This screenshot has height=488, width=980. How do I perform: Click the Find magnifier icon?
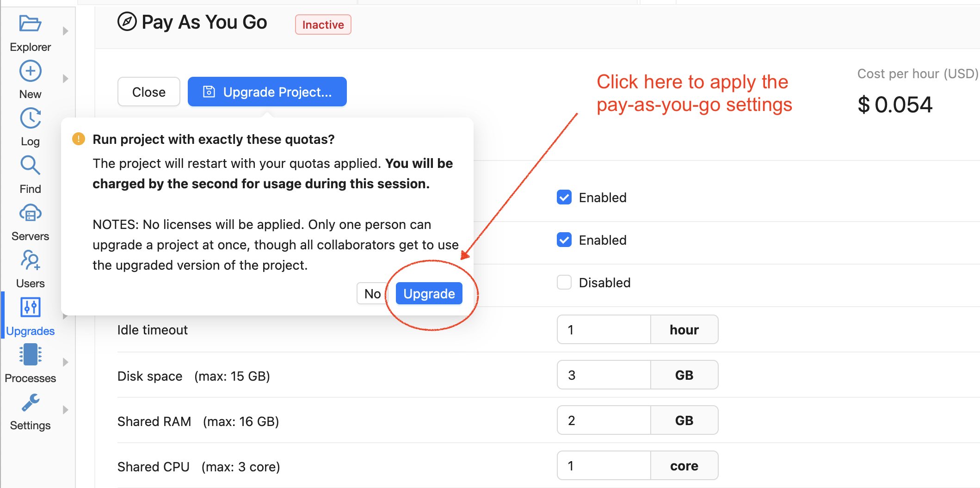[x=31, y=166]
